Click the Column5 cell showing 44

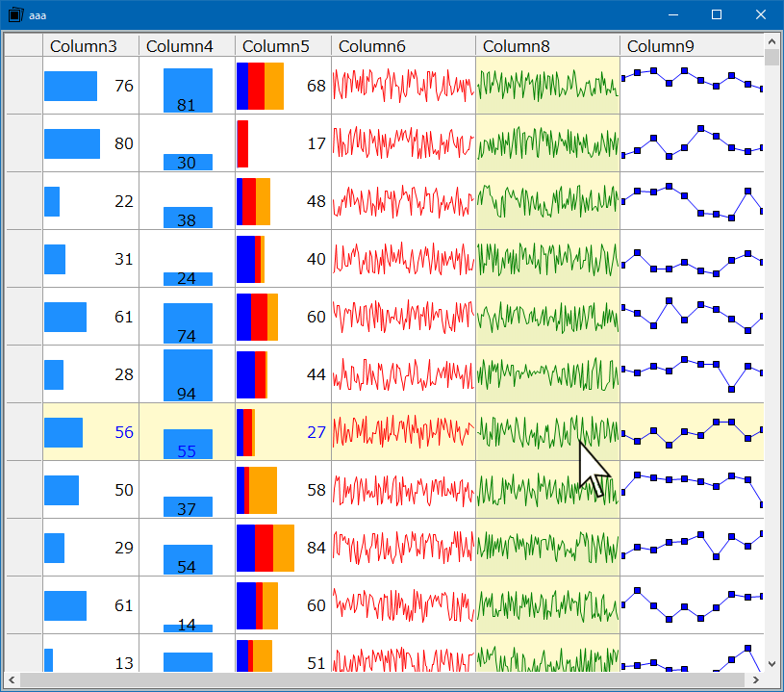point(283,374)
